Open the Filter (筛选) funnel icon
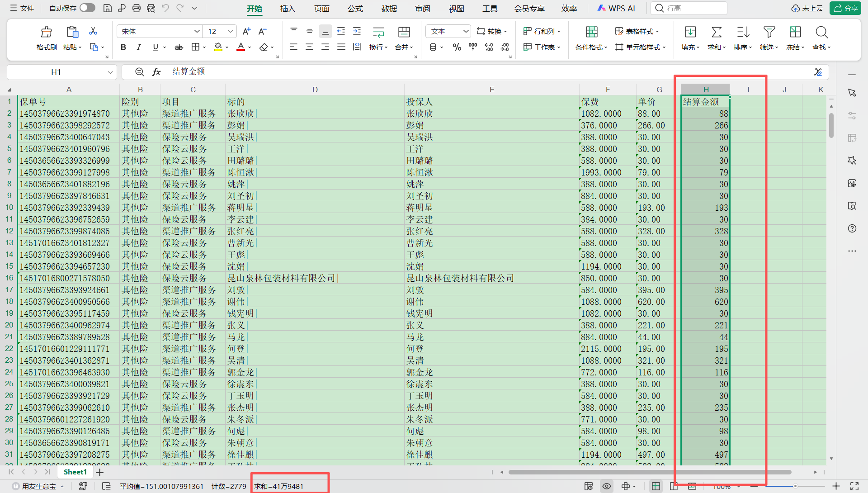 tap(769, 32)
